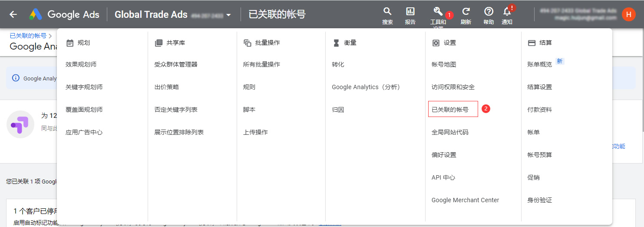Open the search (搜索) tool
The image size is (644, 227).
387,16
